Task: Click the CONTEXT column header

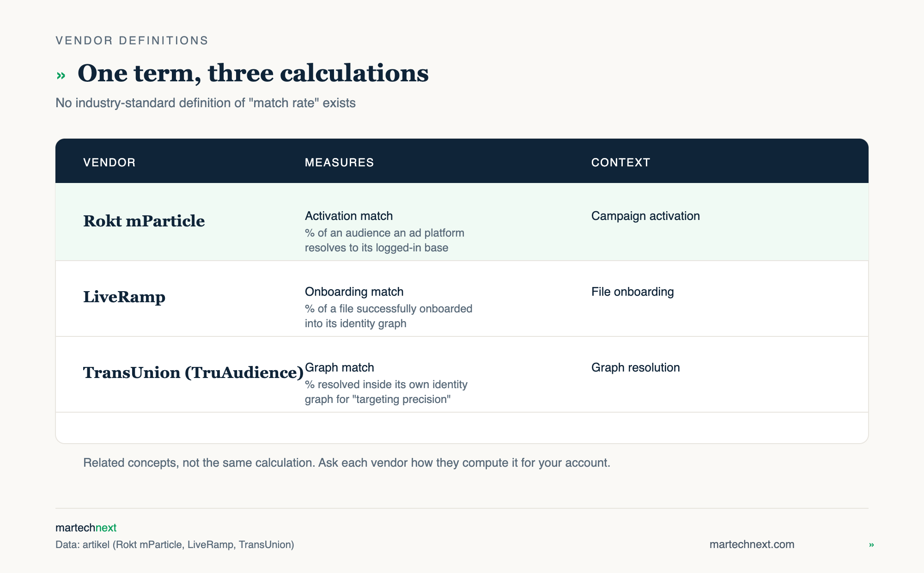Action: pos(620,163)
